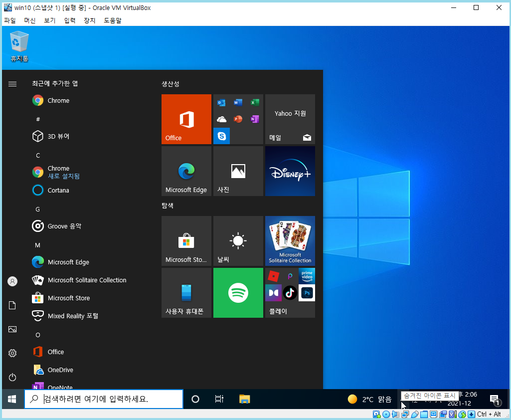Click the M letter group header
This screenshot has width=511, height=420.
pos(38,245)
